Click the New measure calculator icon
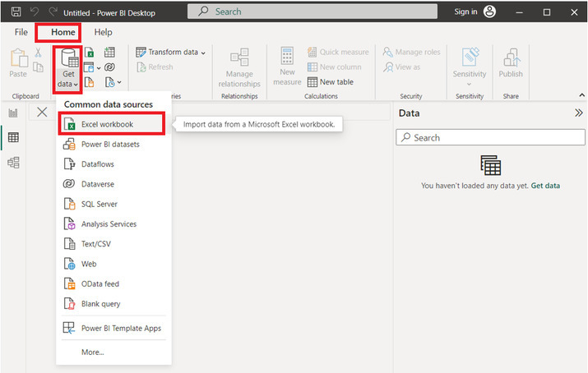 click(287, 56)
